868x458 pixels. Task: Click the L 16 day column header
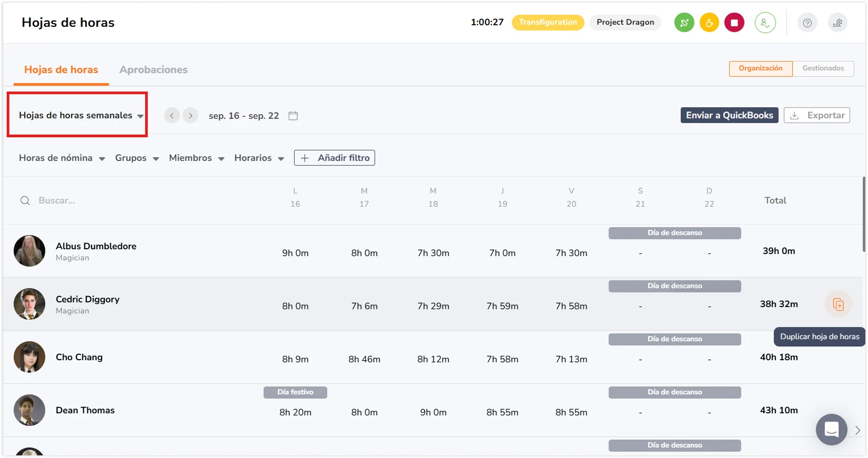296,197
